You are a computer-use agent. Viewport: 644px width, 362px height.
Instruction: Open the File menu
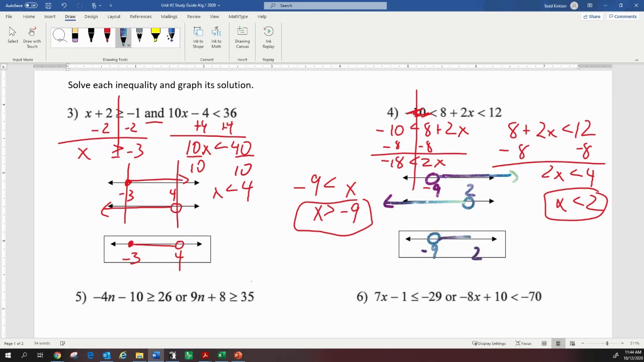(x=9, y=17)
